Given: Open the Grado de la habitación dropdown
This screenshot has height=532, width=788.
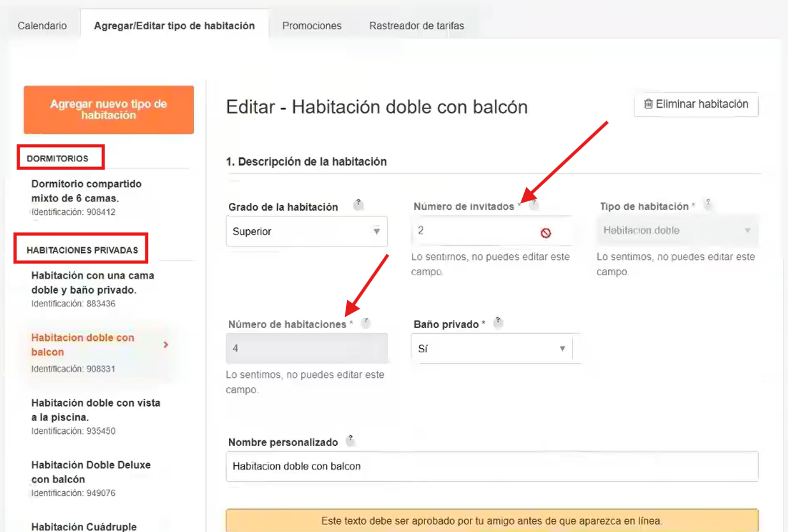Looking at the screenshot, I should click(306, 231).
